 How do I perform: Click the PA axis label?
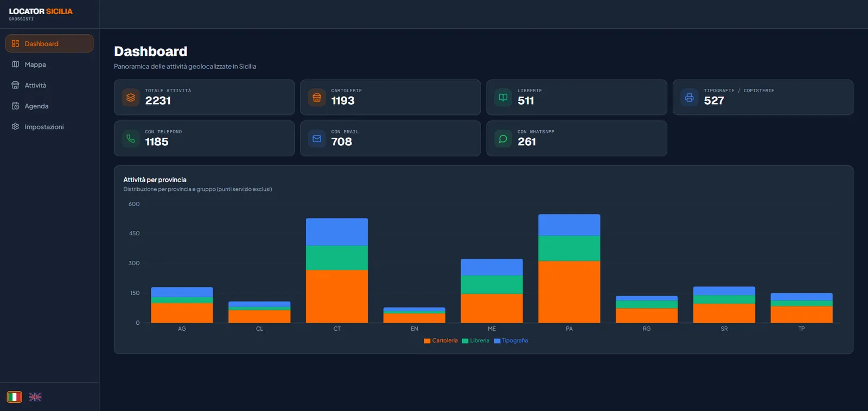tap(569, 329)
